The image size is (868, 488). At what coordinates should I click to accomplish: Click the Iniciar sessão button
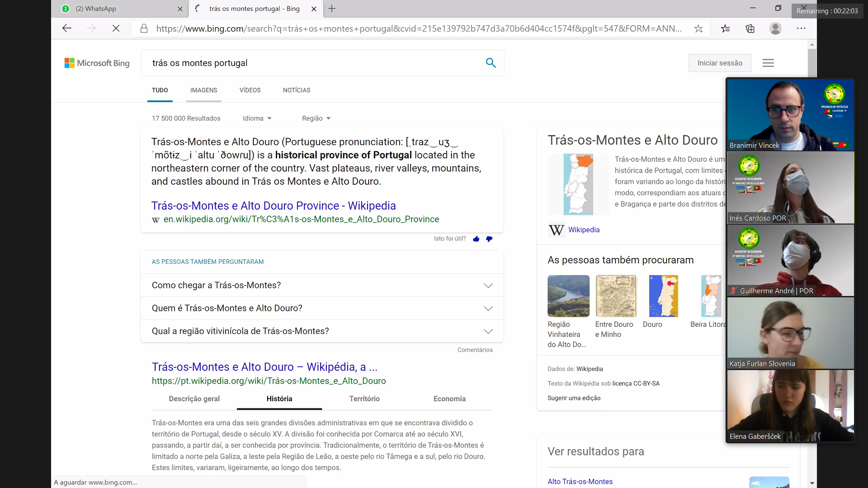pos(720,63)
